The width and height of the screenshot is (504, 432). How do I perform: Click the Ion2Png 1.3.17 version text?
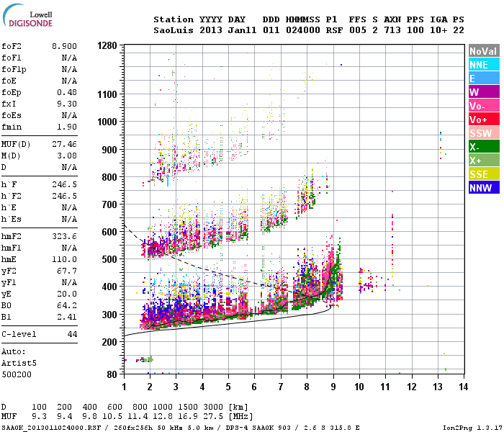pos(472,428)
